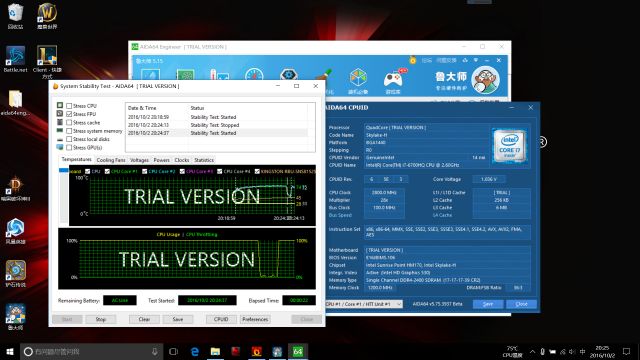Click the gold medal icon in Lu Dashi title bar
Image resolution: width=640 pixels, height=360 pixels.
[413, 60]
